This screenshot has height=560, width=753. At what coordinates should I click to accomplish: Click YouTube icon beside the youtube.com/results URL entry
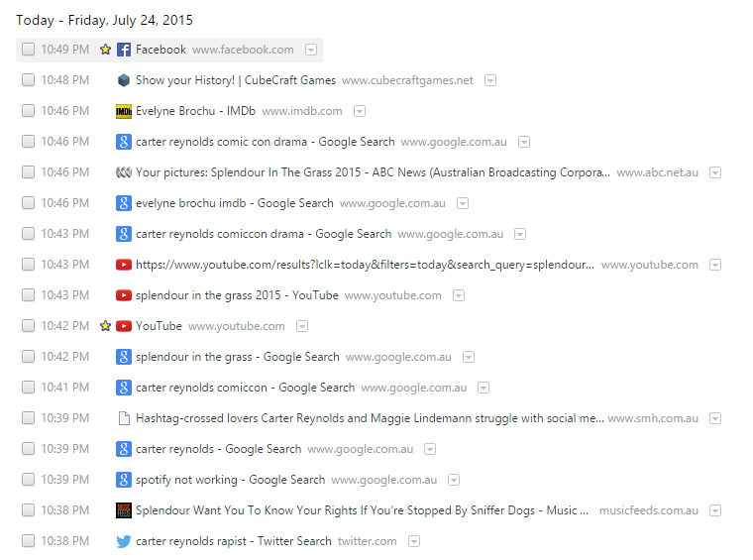pyautogui.click(x=124, y=265)
